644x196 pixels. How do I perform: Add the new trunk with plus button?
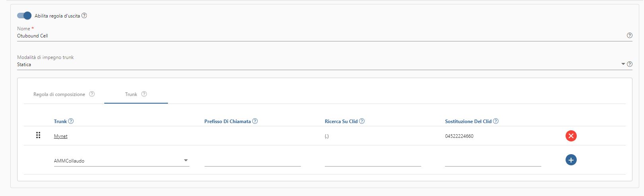pyautogui.click(x=571, y=160)
